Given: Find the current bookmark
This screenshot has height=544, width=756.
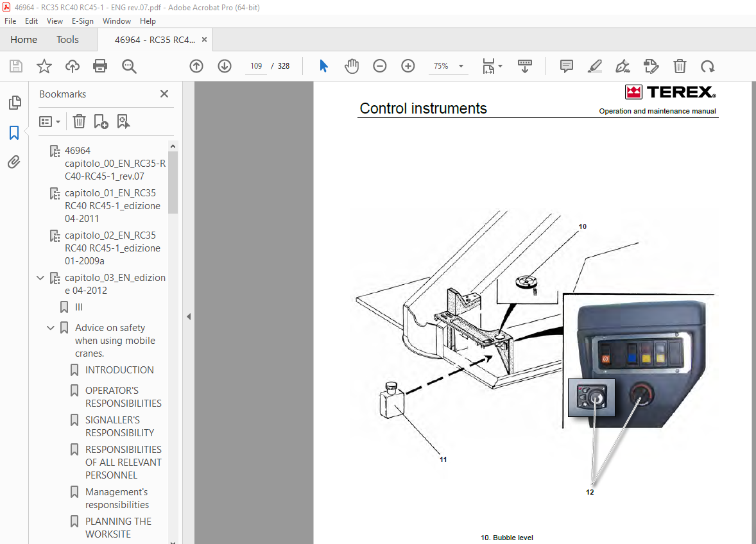Looking at the screenshot, I should click(123, 121).
